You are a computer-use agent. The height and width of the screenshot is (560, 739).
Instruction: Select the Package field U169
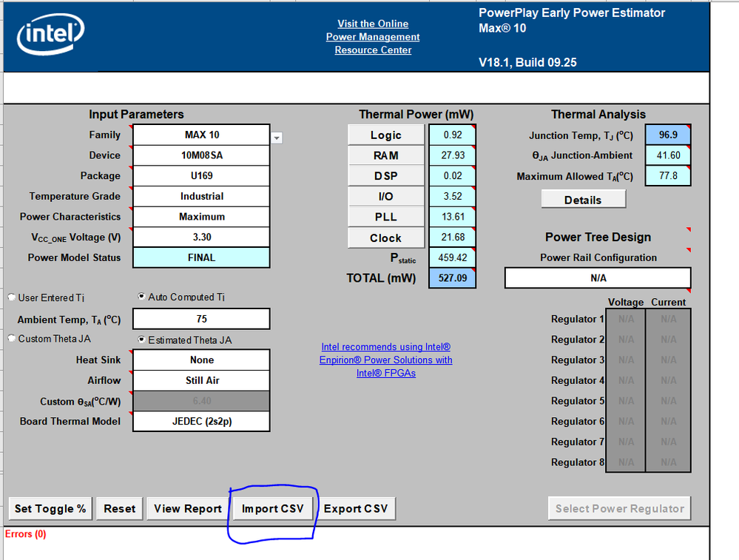point(202,176)
